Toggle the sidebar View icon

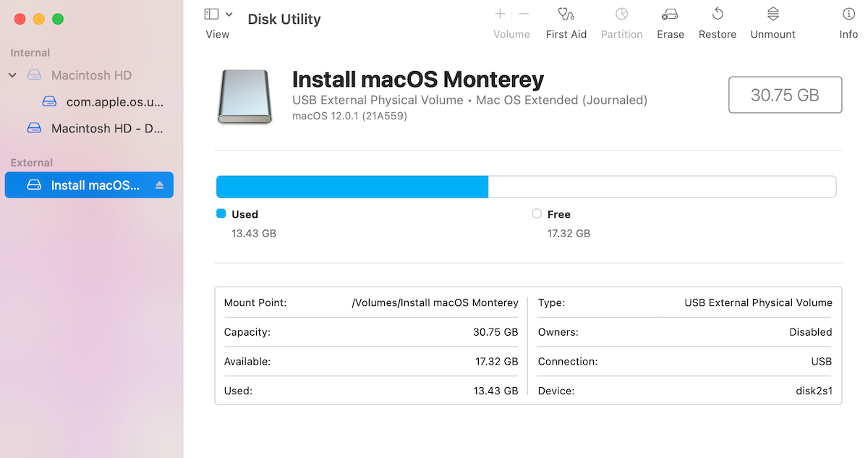point(212,14)
